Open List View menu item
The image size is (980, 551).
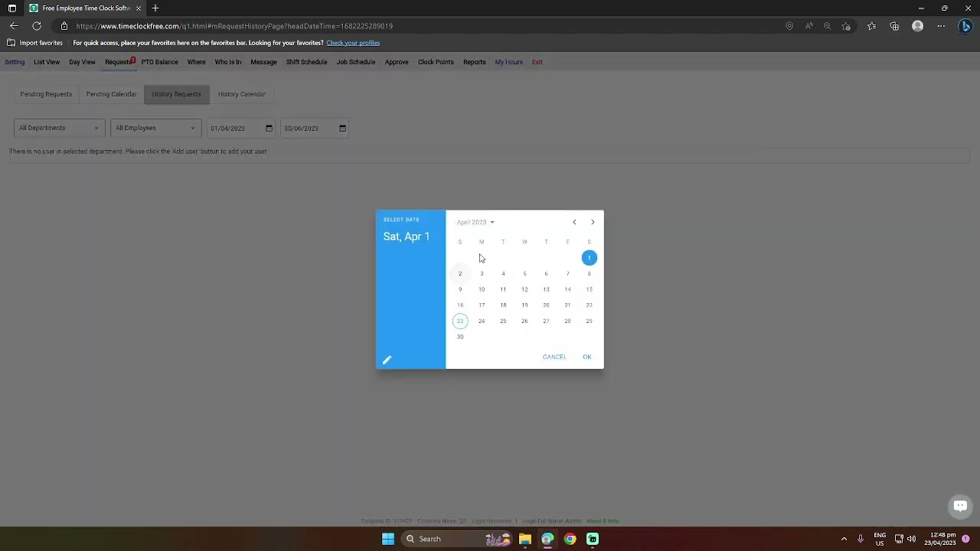coord(47,62)
